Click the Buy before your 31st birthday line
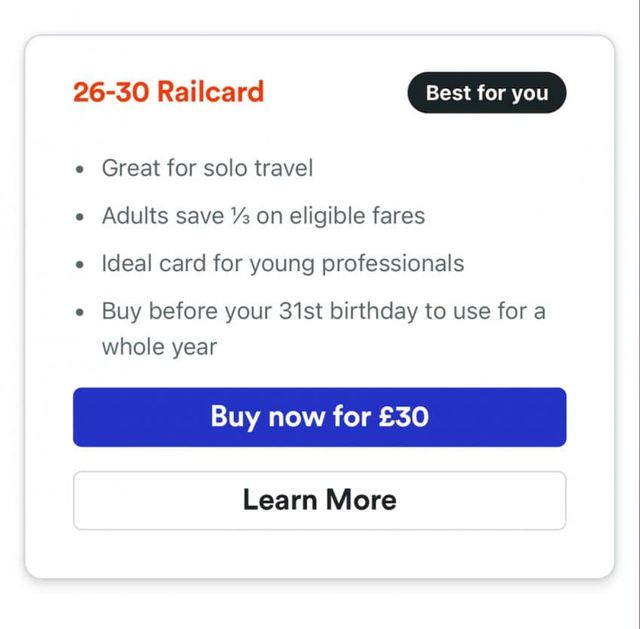640x629 pixels. (x=323, y=311)
